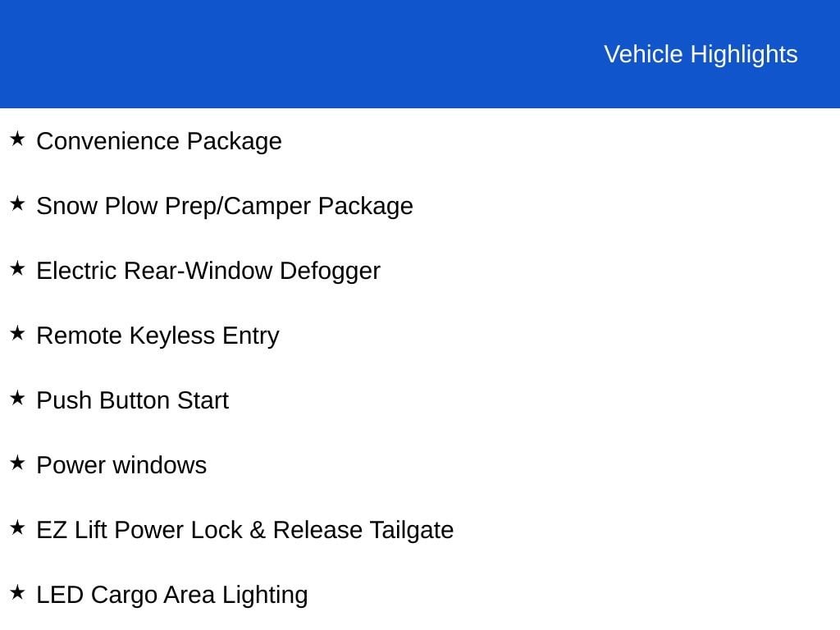Select Snow Plow Prep/Camper Package item

[225, 206]
